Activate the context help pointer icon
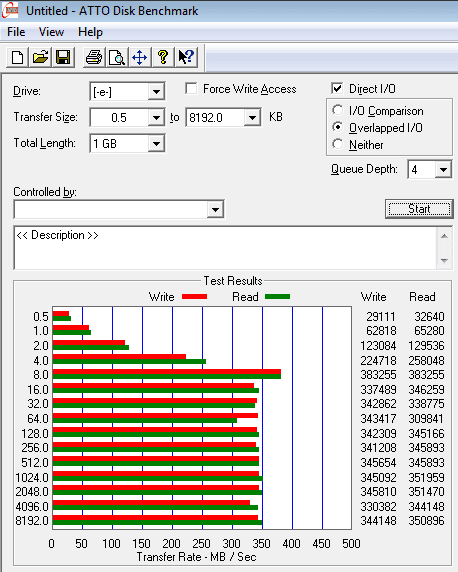Screen dimensions: 458x572 [186, 57]
